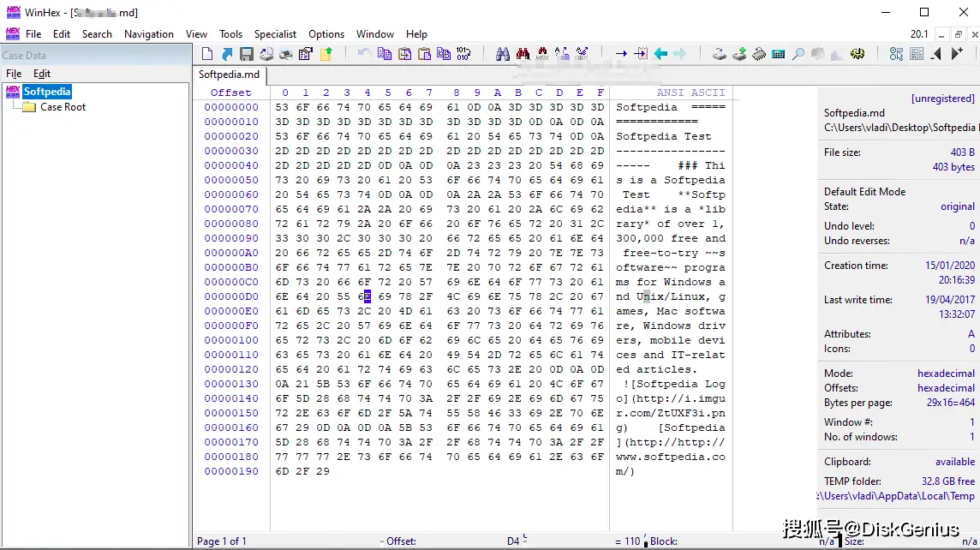Navigate back with cyan left arrow
The image size is (980, 550).
(660, 54)
